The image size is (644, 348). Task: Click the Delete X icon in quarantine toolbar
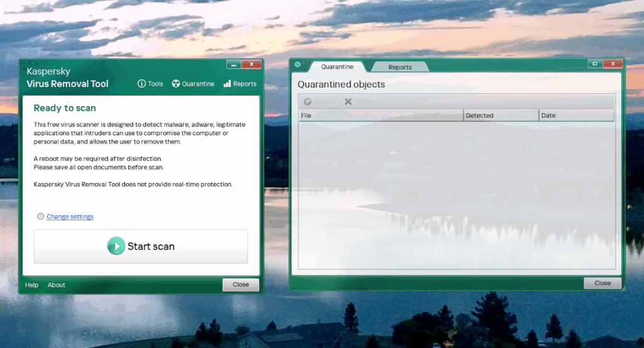pos(348,101)
